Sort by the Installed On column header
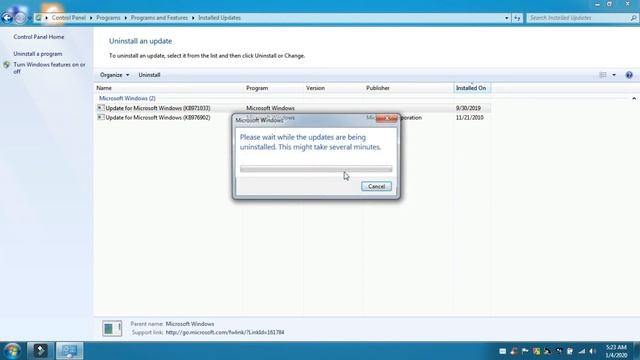The image size is (640, 360). pyautogui.click(x=472, y=88)
